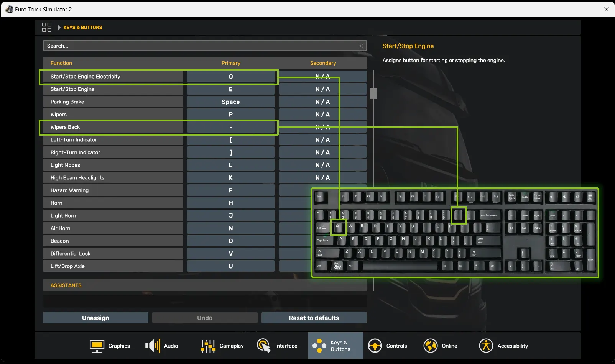The height and width of the screenshot is (364, 615).
Task: Click Keys & Buttons breadcrumb label
Action: [x=83, y=28]
